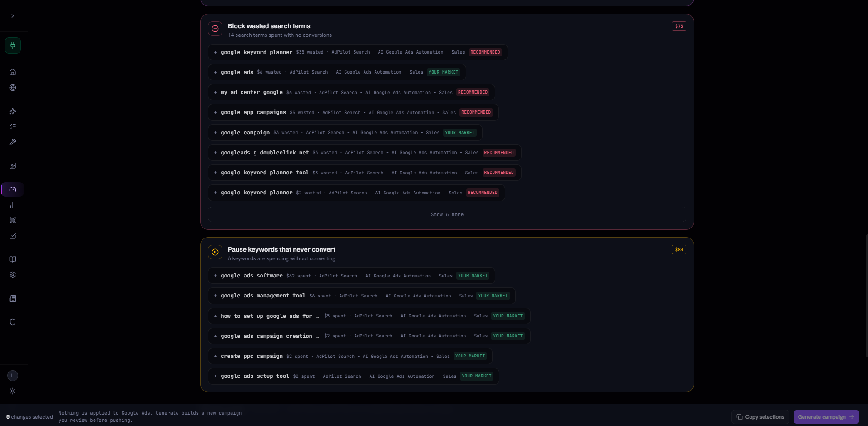Click the '0 changes selected' status text
Image resolution: width=868 pixels, height=426 pixels.
(30, 417)
